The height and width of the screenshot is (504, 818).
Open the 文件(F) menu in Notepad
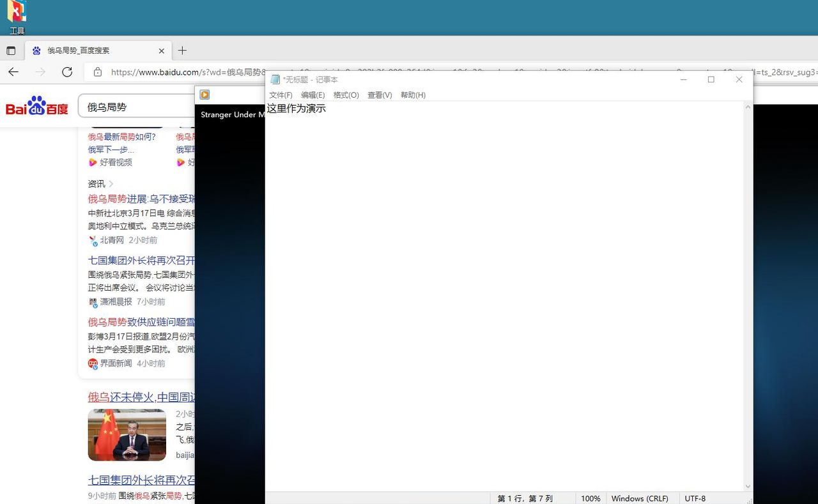(x=281, y=95)
